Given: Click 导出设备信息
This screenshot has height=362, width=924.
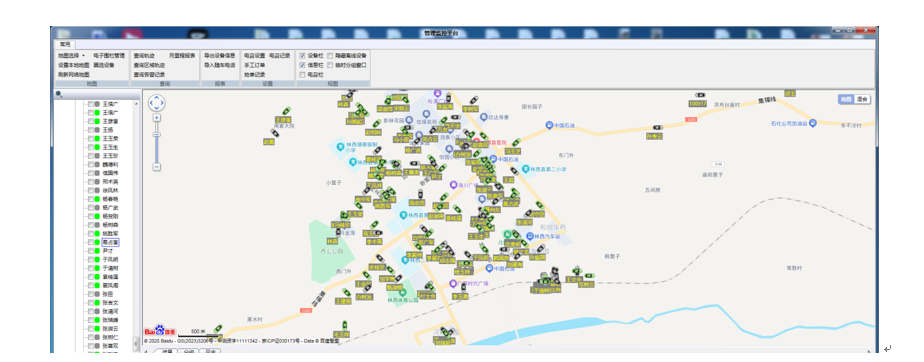Looking at the screenshot, I should pyautogui.click(x=220, y=55).
